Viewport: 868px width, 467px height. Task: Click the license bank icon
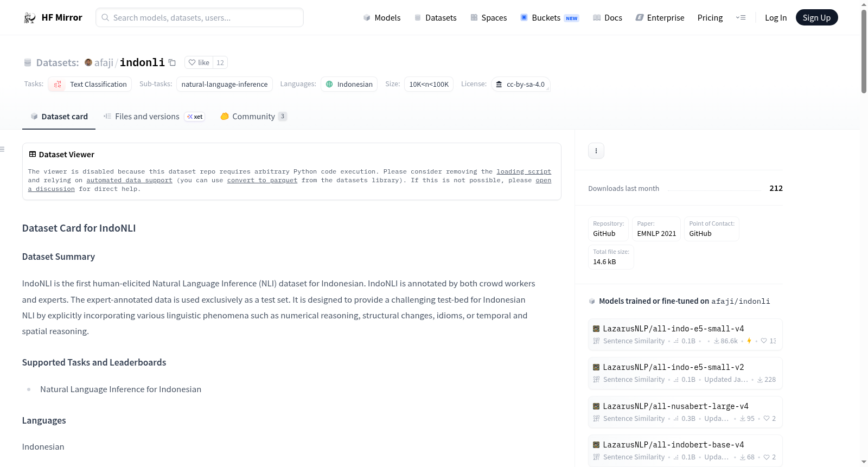click(x=499, y=84)
